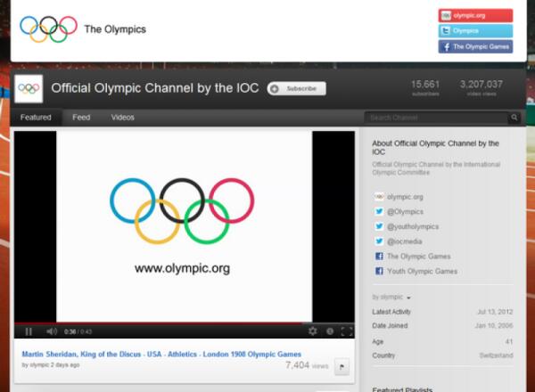Open The Olympic Games Facebook sidebar link
Viewport: 535px width, 392px height.
pos(417,257)
